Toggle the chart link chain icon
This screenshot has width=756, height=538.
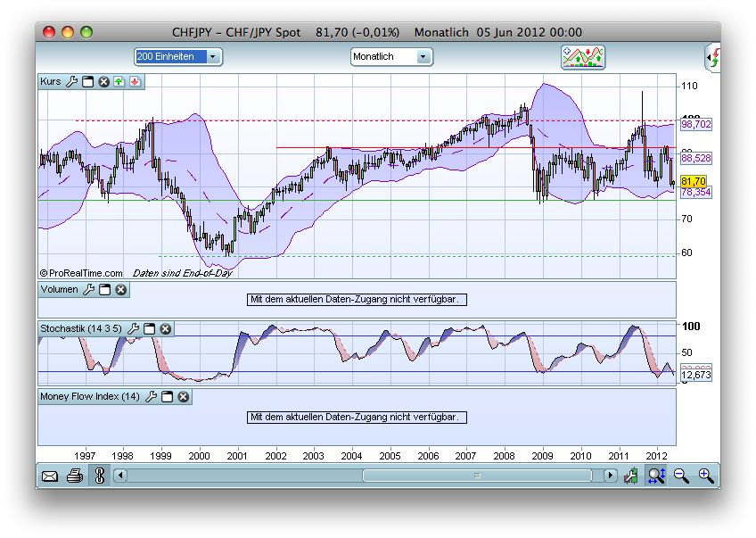coord(100,476)
